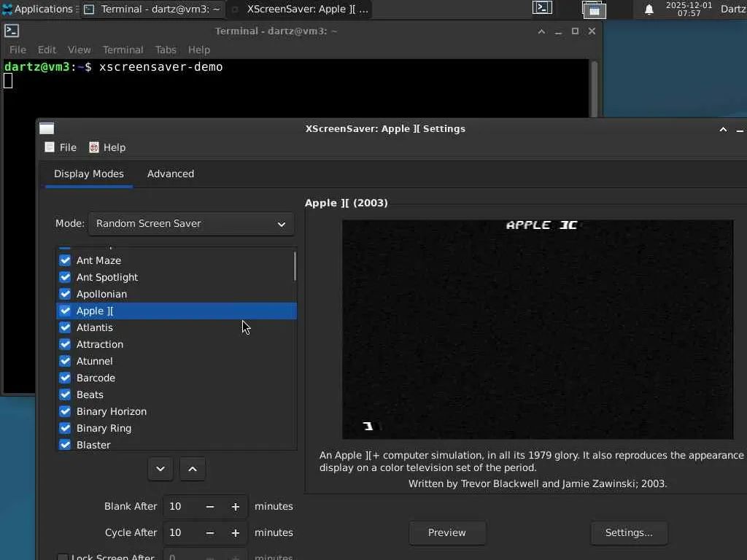747x560 pixels.
Task: Open Terminal window's Help menu
Action: [x=199, y=50]
